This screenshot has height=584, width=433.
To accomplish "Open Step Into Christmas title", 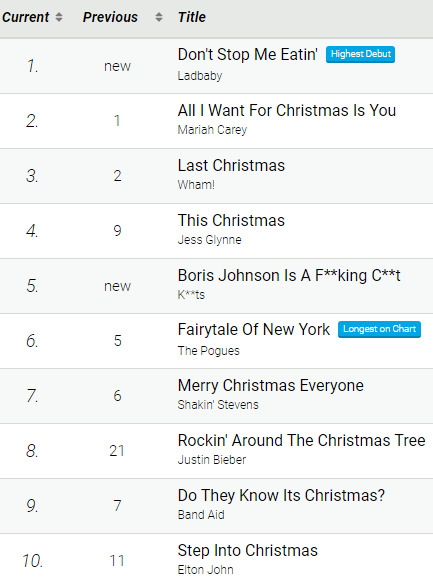I will (248, 550).
